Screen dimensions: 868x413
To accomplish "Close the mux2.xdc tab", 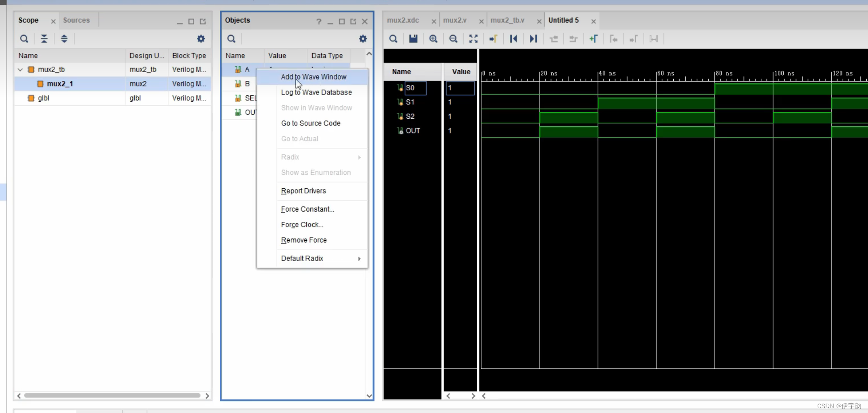I will click(434, 21).
